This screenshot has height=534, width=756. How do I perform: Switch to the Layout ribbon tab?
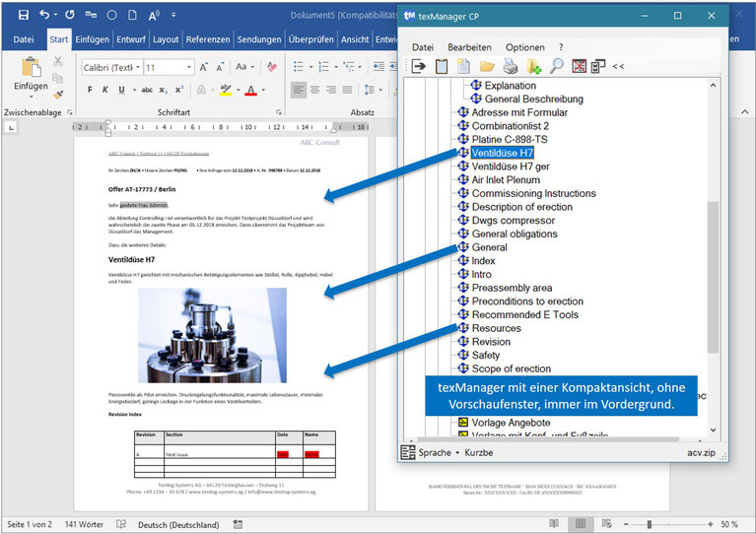click(x=166, y=39)
